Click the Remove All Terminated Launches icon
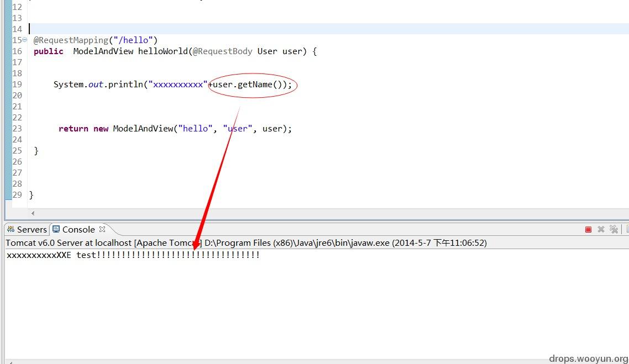 [614, 229]
